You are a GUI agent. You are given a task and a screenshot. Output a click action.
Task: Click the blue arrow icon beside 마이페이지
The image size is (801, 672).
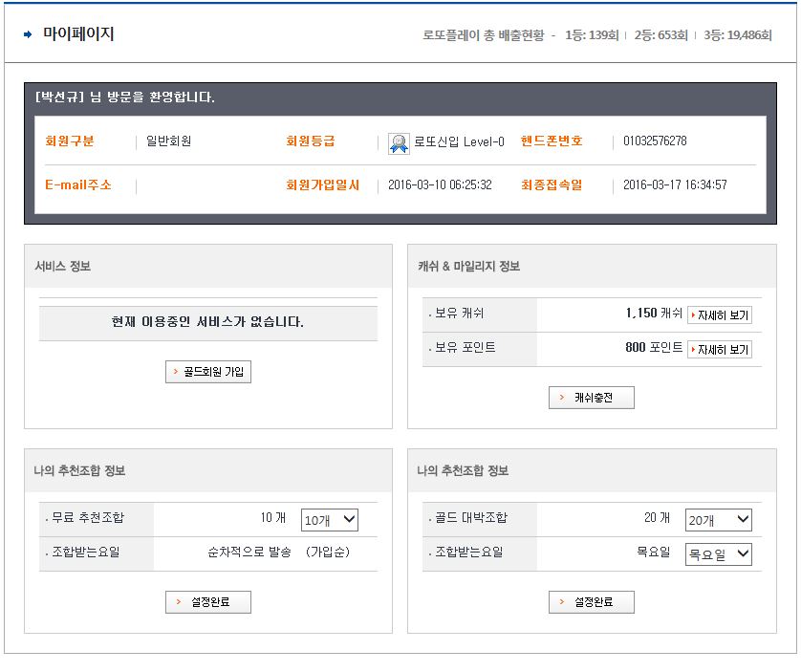coord(28,34)
